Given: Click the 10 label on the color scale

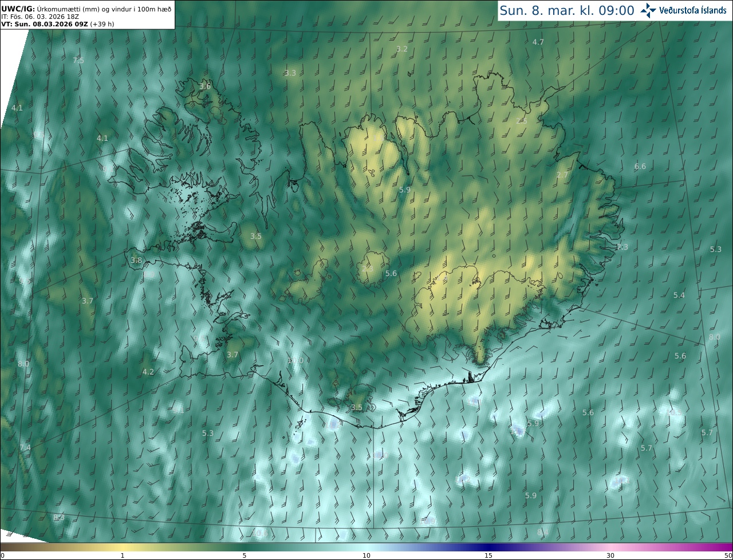Looking at the screenshot, I should pyautogui.click(x=366, y=555).
